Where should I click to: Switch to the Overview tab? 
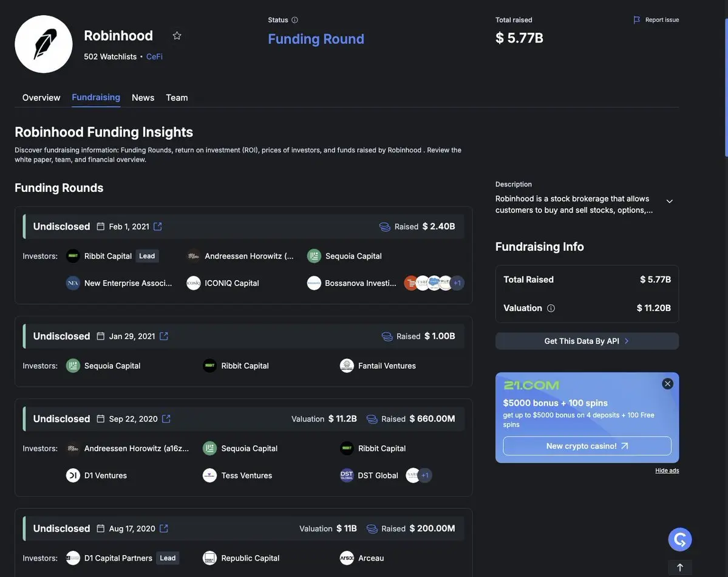(41, 98)
